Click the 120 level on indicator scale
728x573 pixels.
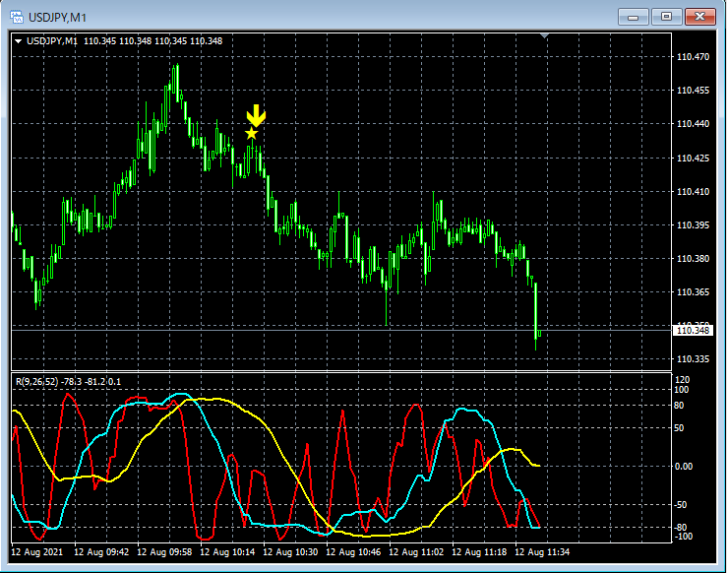point(683,380)
